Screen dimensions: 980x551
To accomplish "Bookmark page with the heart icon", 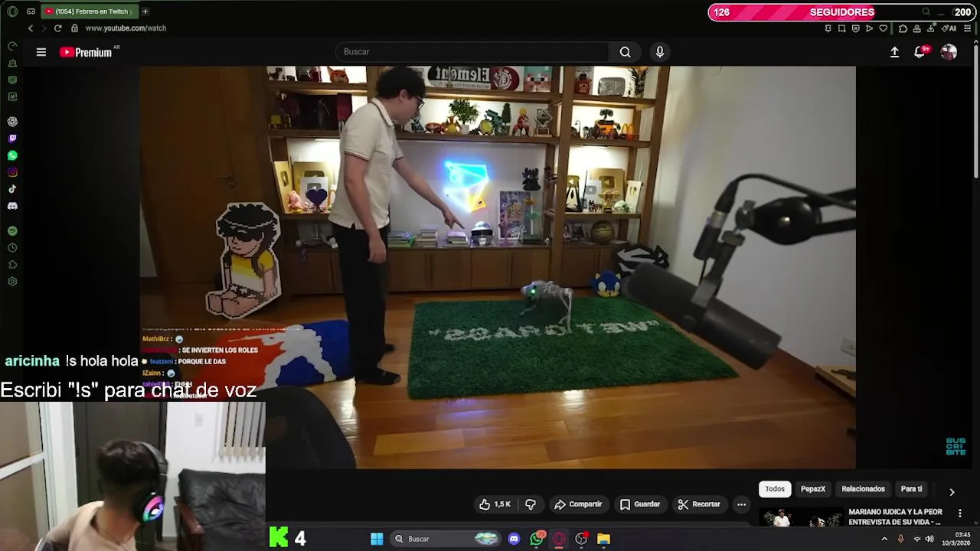I will tap(883, 28).
